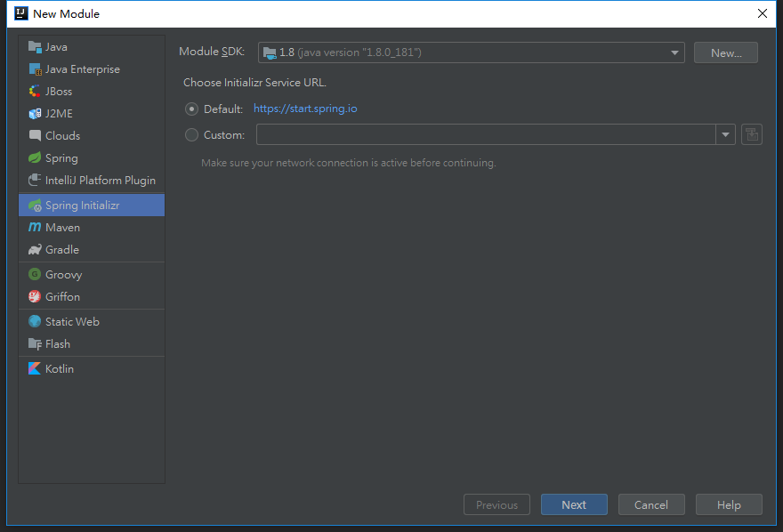Select Static Web in the list
Image resolution: width=783 pixels, height=532 pixels.
tap(92, 321)
